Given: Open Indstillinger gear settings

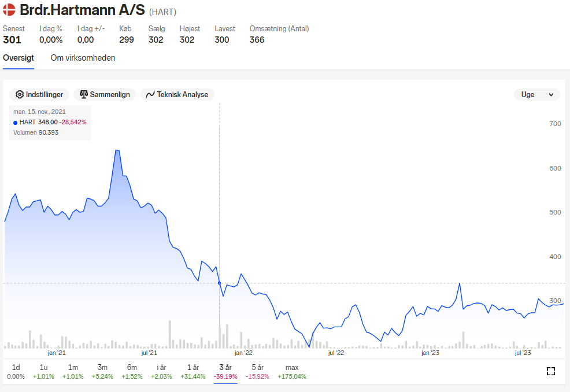Looking at the screenshot, I should tap(39, 95).
